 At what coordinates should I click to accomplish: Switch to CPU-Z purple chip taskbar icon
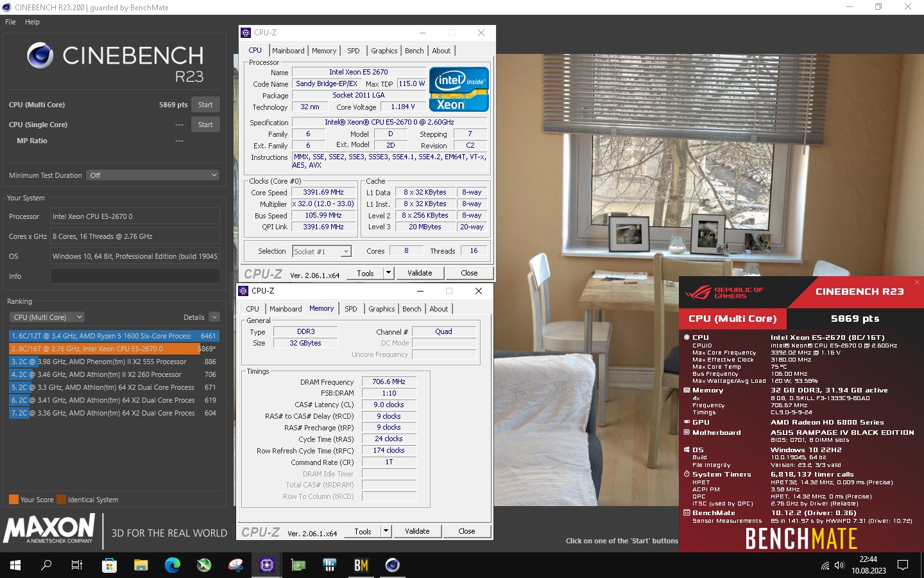267,565
